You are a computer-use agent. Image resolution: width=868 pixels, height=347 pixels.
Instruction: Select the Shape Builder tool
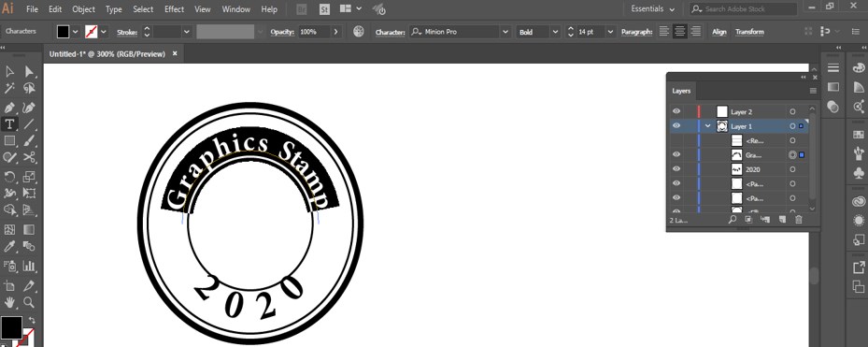coord(9,210)
